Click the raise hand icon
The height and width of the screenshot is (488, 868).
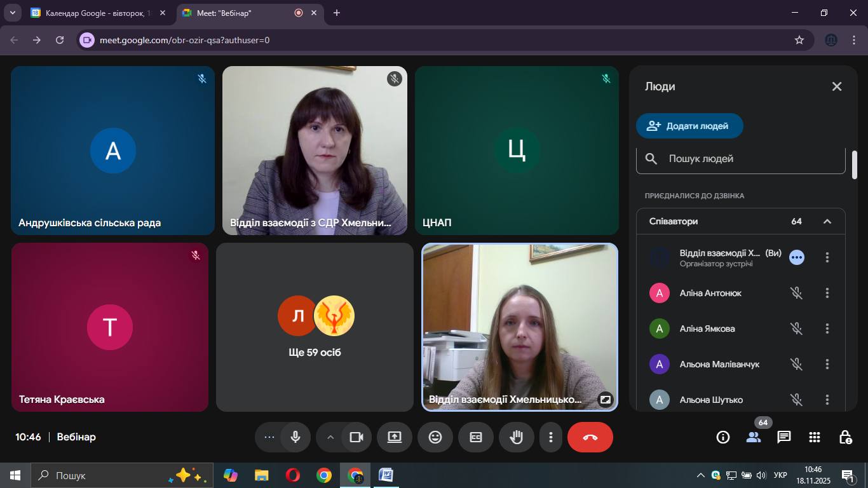click(516, 437)
